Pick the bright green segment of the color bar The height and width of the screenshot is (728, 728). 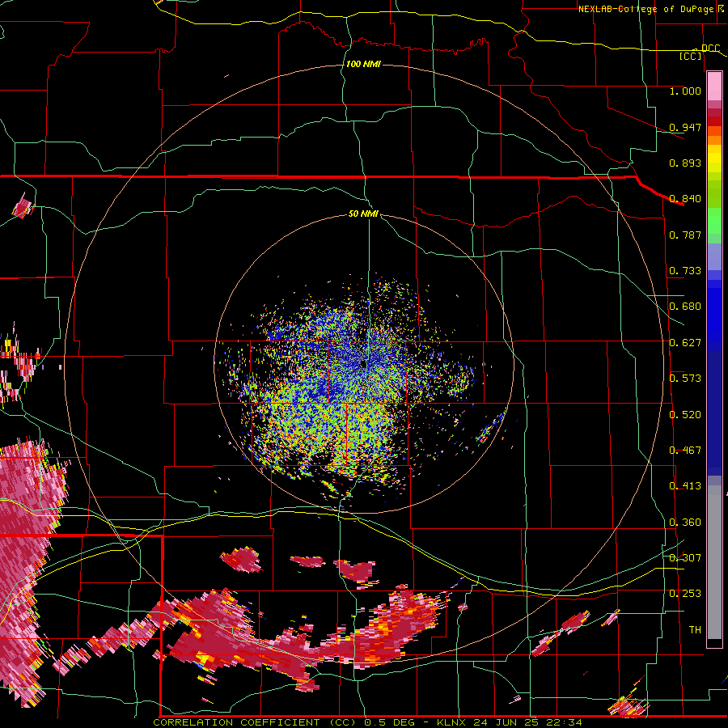pyautogui.click(x=714, y=221)
